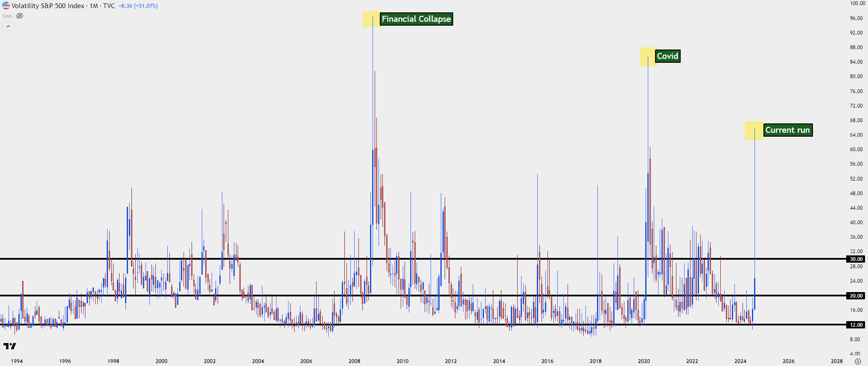Click the 2020 label on time axis

pos(644,361)
